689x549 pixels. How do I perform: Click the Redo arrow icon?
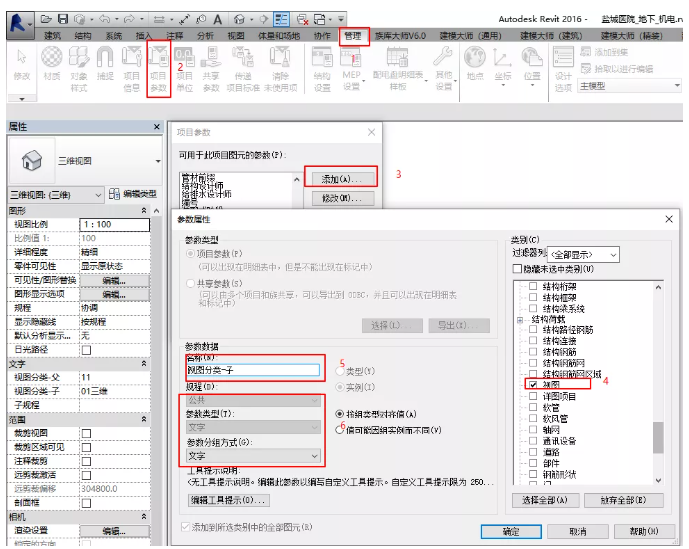click(129, 19)
